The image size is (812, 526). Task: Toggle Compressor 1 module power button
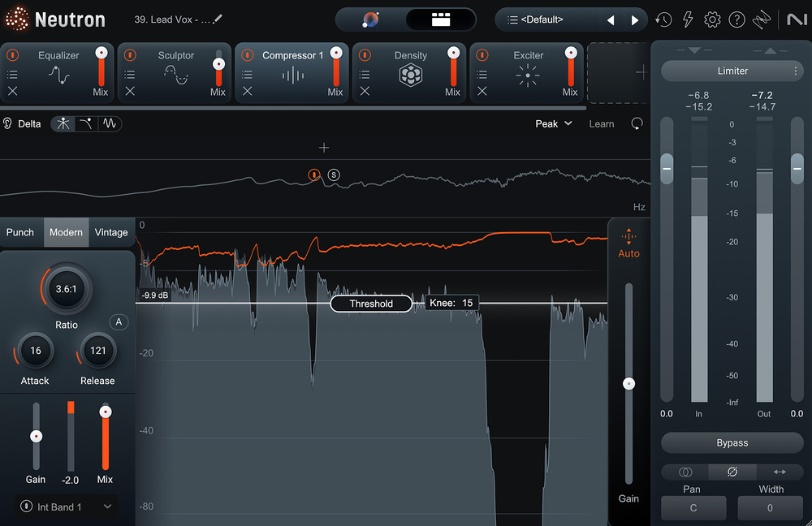click(248, 55)
